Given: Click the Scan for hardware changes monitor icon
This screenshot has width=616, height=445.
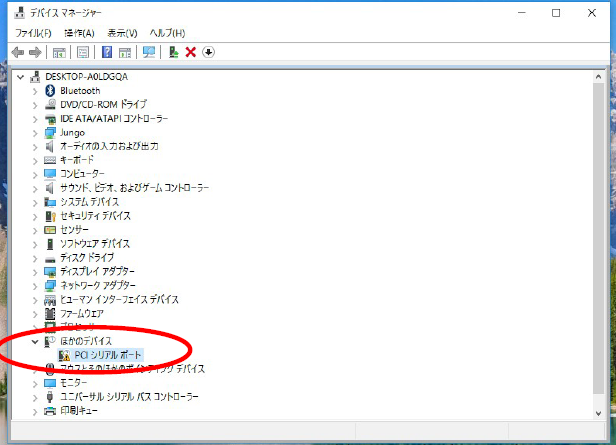Looking at the screenshot, I should (x=150, y=52).
